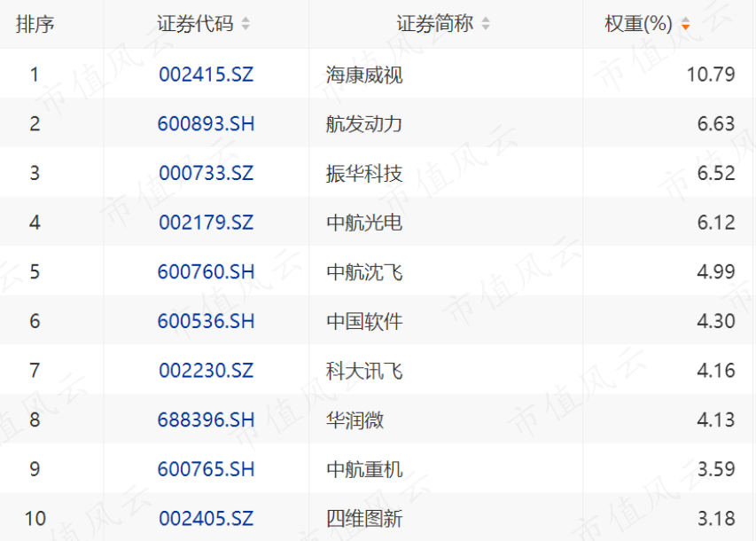The width and height of the screenshot is (756, 541).
Task: Click the weight value 6.52
Action: tap(716, 173)
